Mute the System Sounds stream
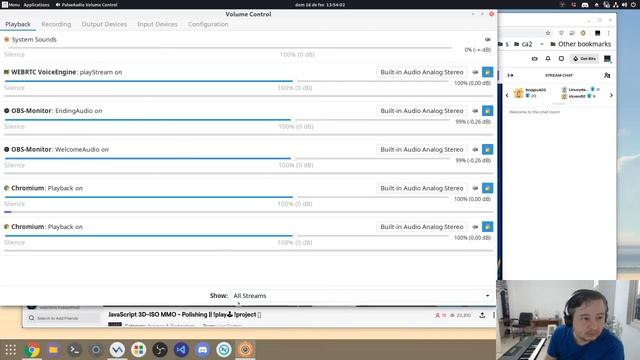The height and width of the screenshot is (360, 640). pyautogui.click(x=487, y=40)
